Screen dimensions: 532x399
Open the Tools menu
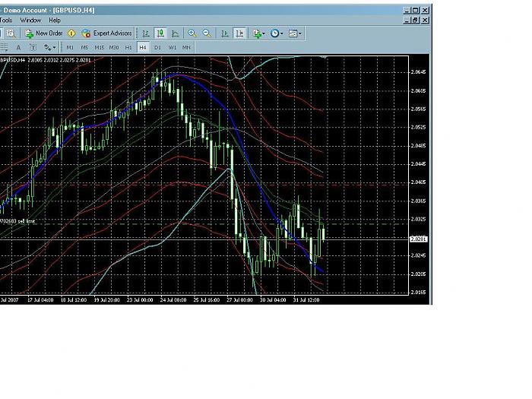click(6, 21)
